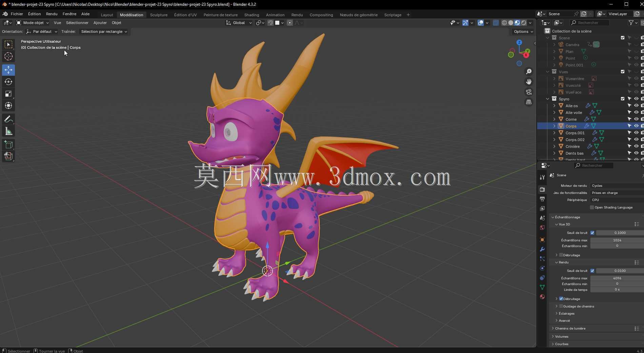Toggle X-ray display in viewport header
Viewport: 644px width, 353px height.
pyautogui.click(x=496, y=23)
